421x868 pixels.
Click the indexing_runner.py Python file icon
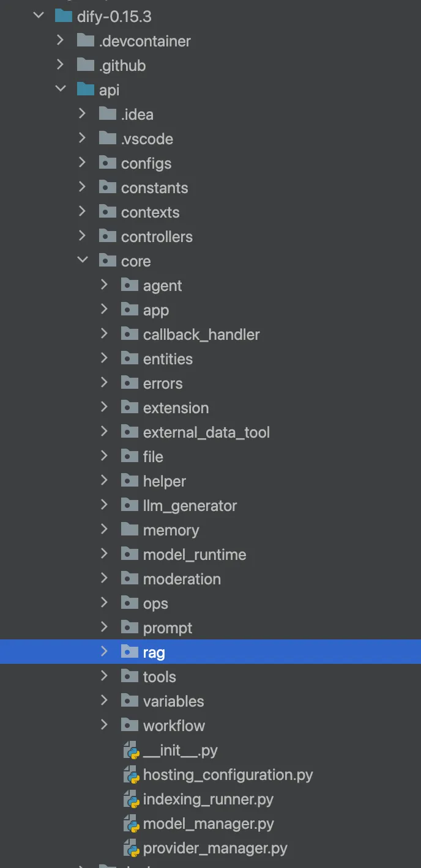coord(132,800)
